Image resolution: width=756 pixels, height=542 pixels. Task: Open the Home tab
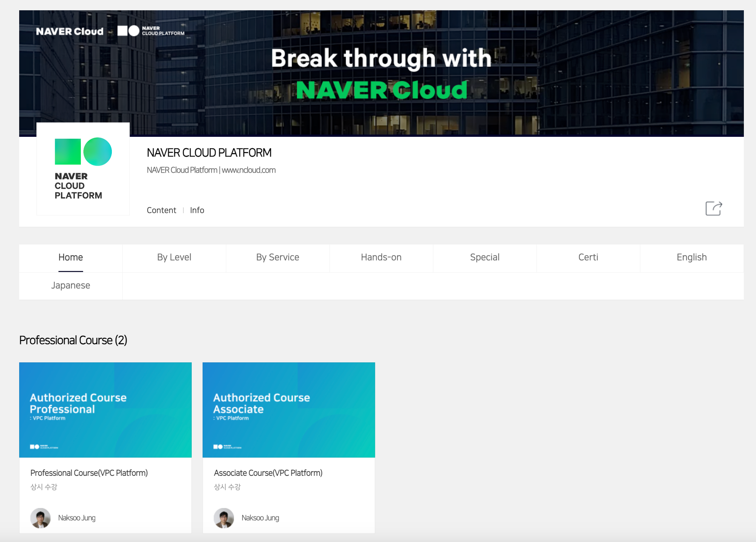[x=71, y=257]
